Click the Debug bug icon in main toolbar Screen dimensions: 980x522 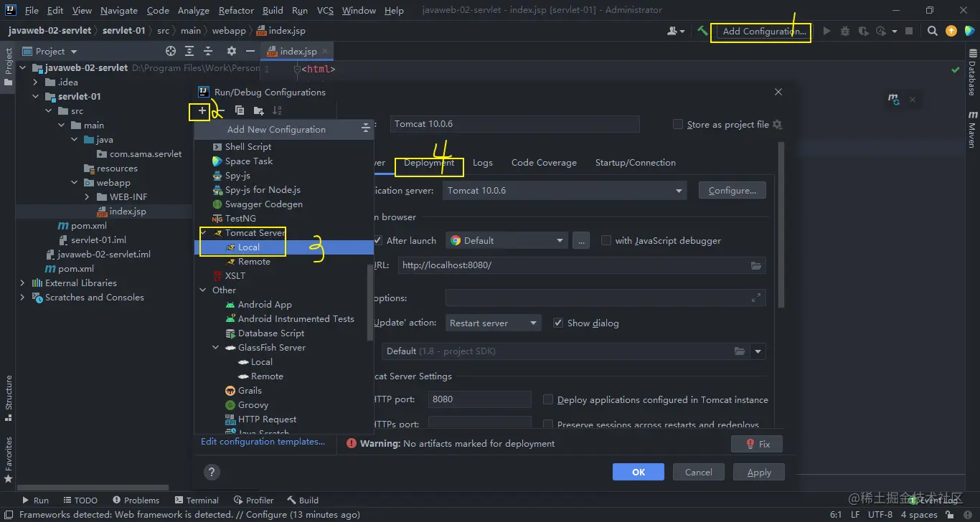845,31
